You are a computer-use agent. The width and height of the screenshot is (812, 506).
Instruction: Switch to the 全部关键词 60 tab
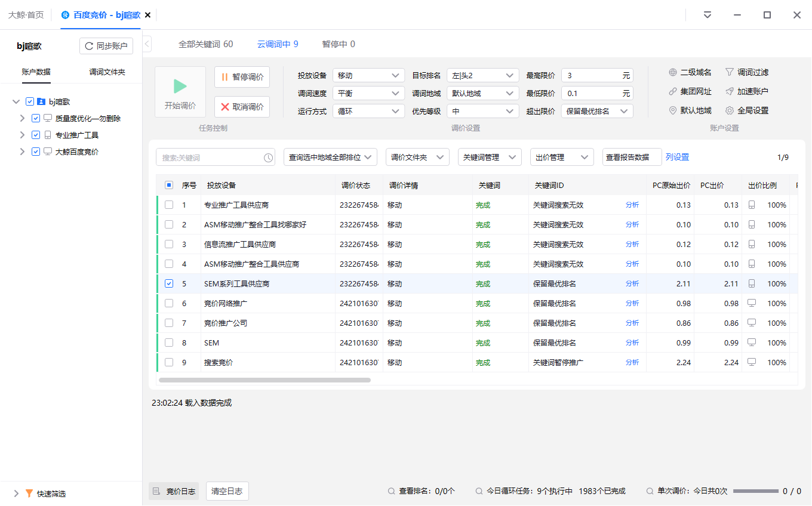coord(206,44)
